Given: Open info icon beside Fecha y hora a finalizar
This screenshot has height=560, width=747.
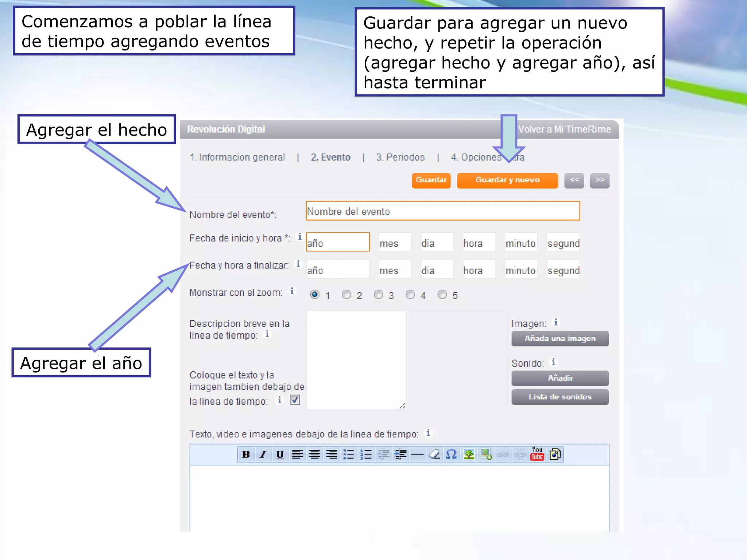Looking at the screenshot, I should [x=298, y=264].
